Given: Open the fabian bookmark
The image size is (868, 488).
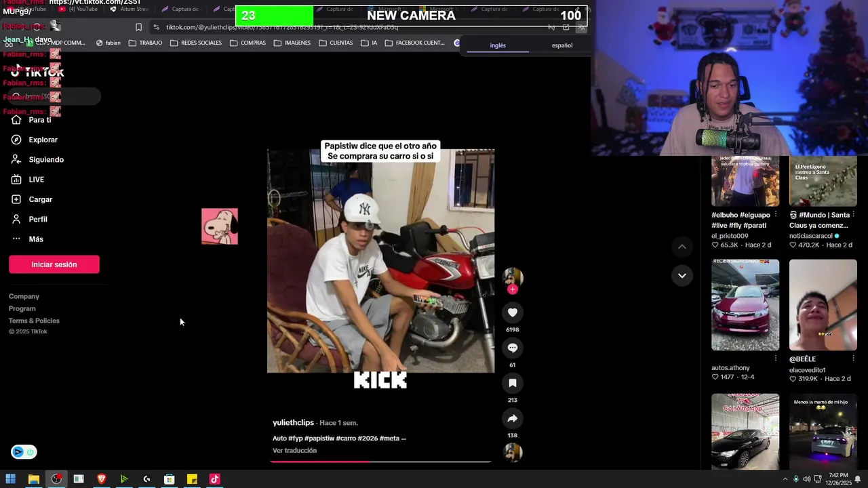Looking at the screenshot, I should 108,43.
